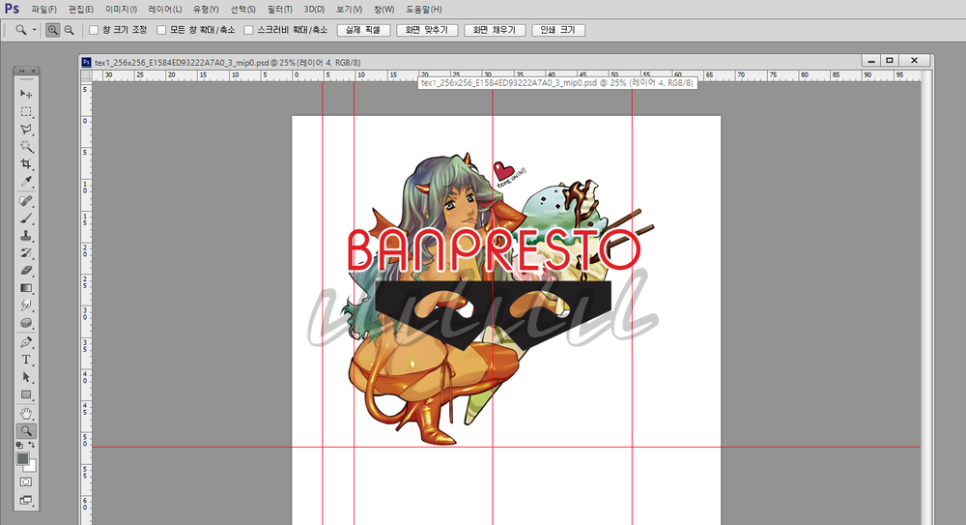This screenshot has height=525, width=966.
Task: Select the Clone Stamp tool
Action: (x=26, y=235)
